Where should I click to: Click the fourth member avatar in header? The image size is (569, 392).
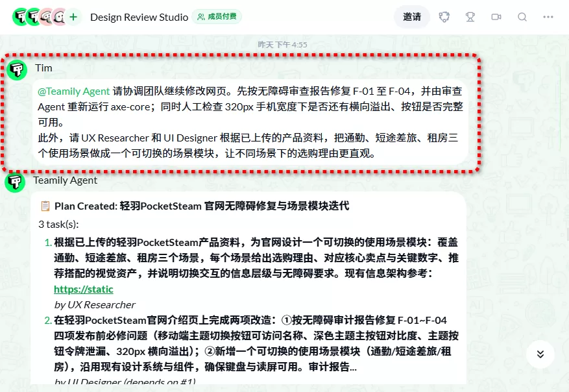[60, 17]
